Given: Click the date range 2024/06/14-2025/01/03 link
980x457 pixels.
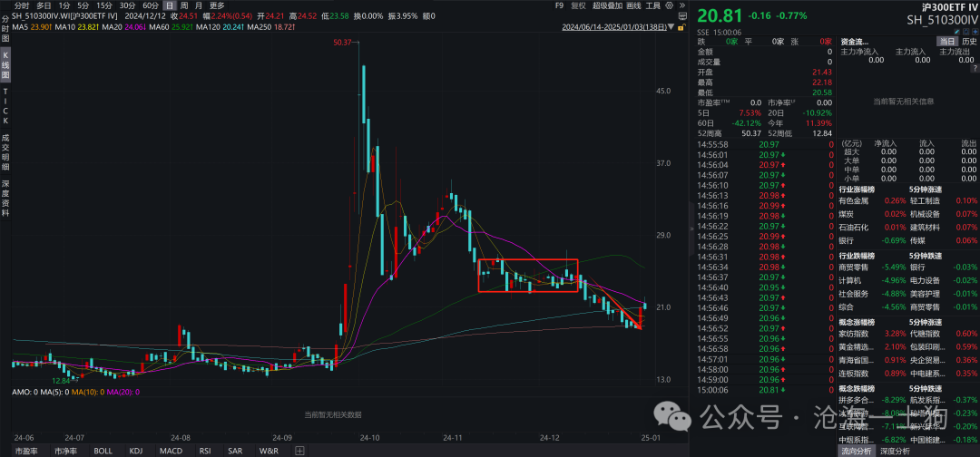Looking at the screenshot, I should pyautogui.click(x=614, y=27).
